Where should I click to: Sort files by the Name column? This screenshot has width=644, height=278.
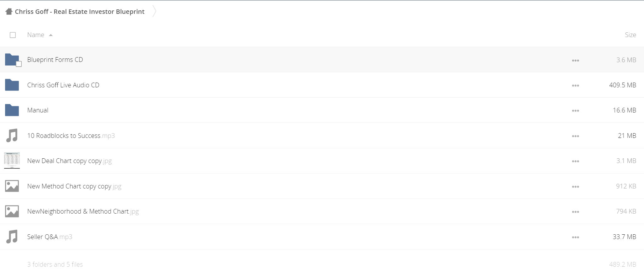tap(36, 35)
